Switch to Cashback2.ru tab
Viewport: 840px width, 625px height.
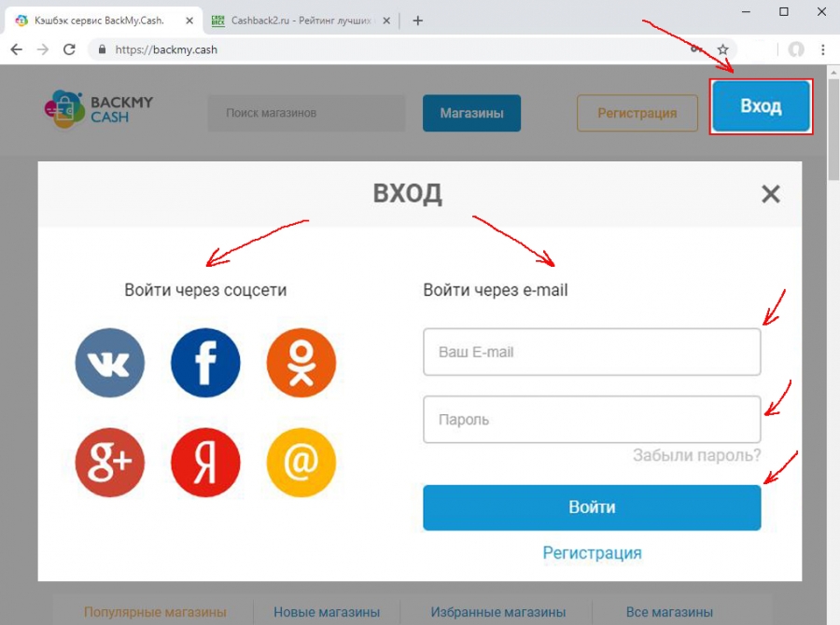click(301, 21)
